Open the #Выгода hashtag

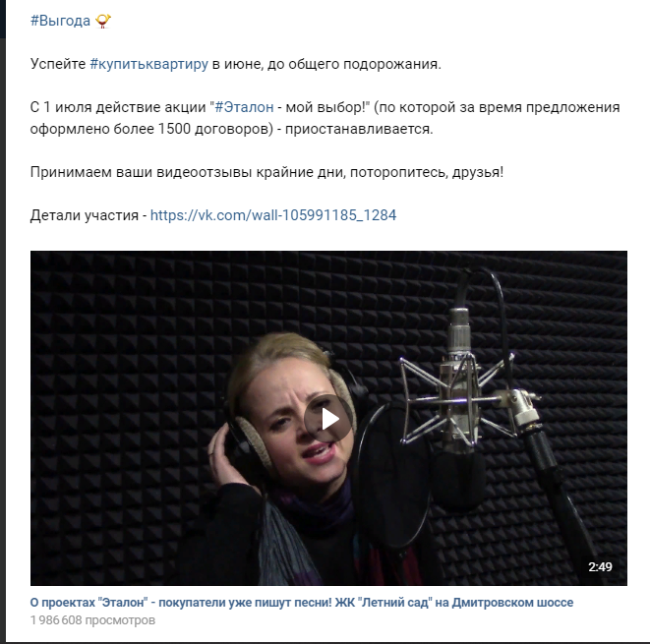[x=60, y=21]
